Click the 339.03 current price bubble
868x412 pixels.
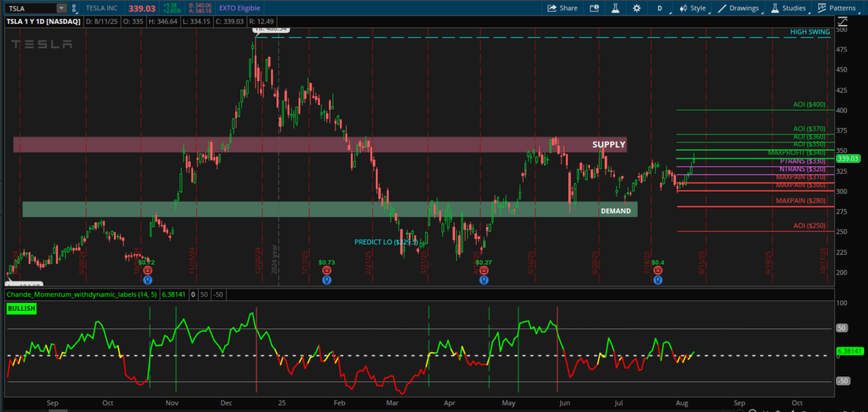tap(848, 158)
